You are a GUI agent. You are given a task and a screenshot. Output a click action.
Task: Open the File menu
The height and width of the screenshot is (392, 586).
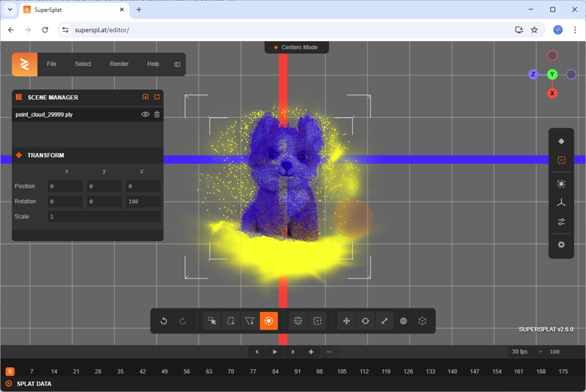coord(51,64)
